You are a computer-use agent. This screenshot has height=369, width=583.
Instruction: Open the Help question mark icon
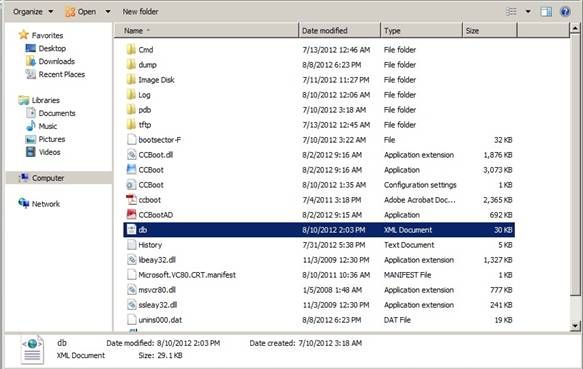point(565,12)
